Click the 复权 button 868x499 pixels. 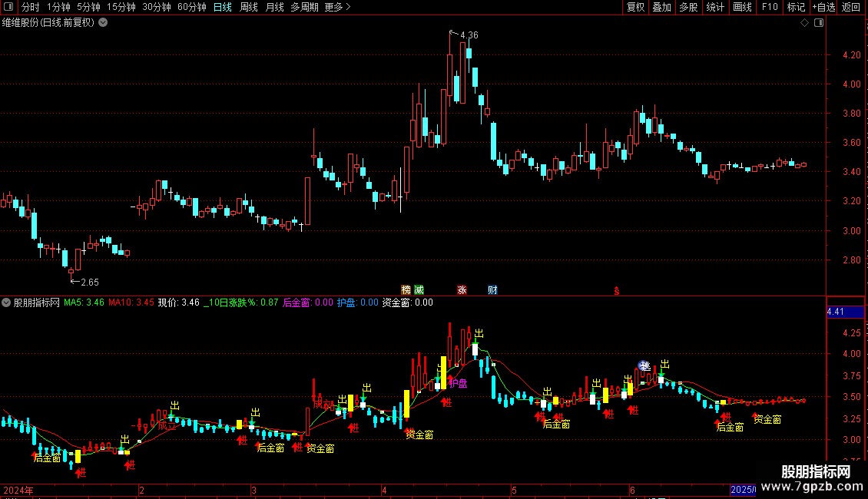click(635, 7)
